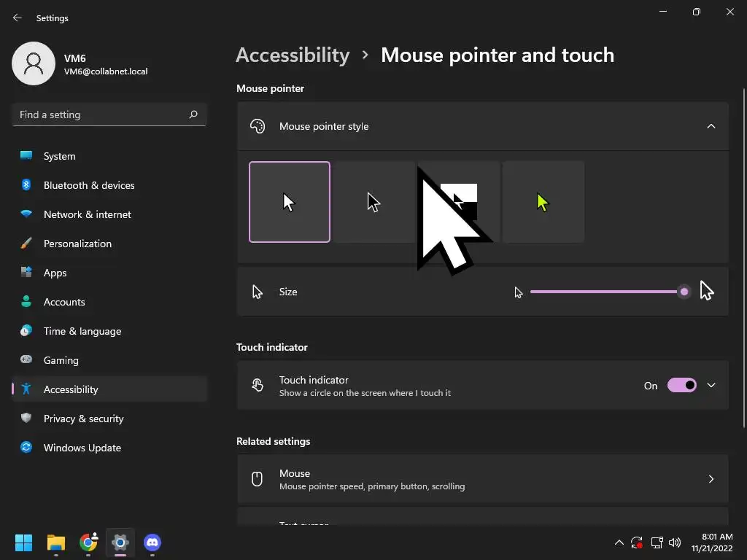The image size is (747, 560).
Task: Click the Windows Update sync icon
Action: click(26, 447)
